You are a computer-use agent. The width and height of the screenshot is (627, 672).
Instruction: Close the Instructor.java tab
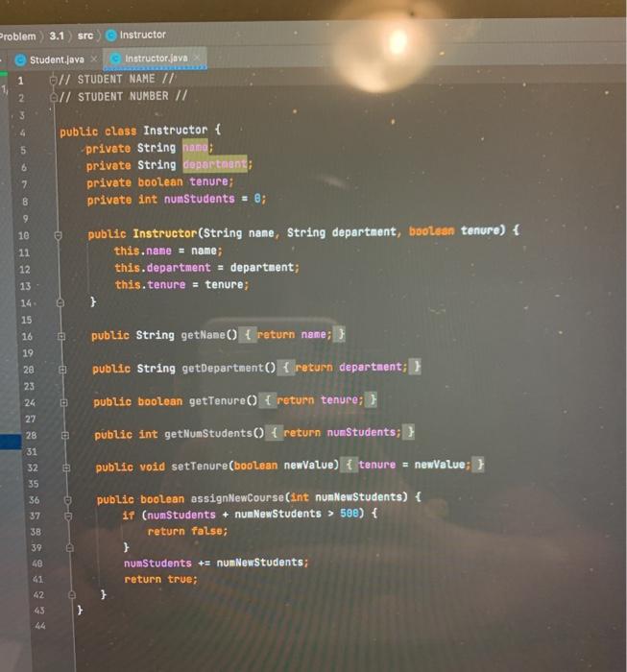click(x=197, y=58)
